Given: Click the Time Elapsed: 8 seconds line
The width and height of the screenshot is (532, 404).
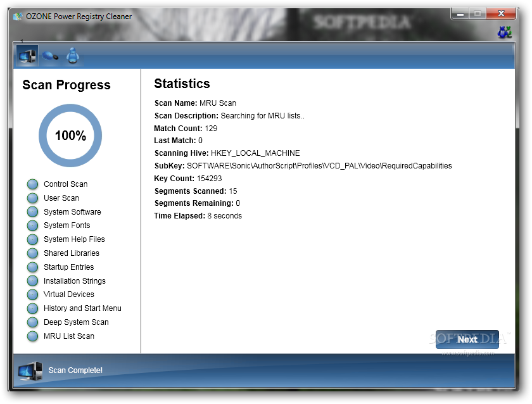Looking at the screenshot, I should pyautogui.click(x=198, y=216).
